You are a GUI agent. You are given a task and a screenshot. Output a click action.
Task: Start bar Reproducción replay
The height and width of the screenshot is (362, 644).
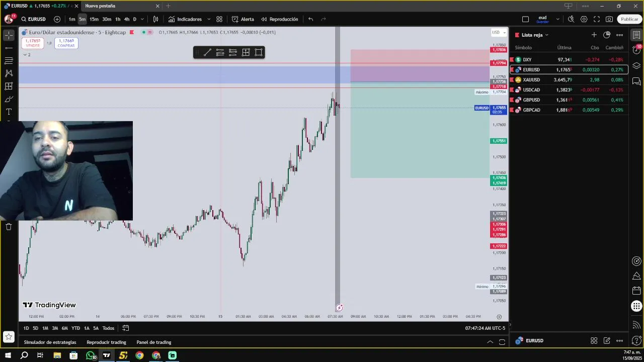(279, 19)
